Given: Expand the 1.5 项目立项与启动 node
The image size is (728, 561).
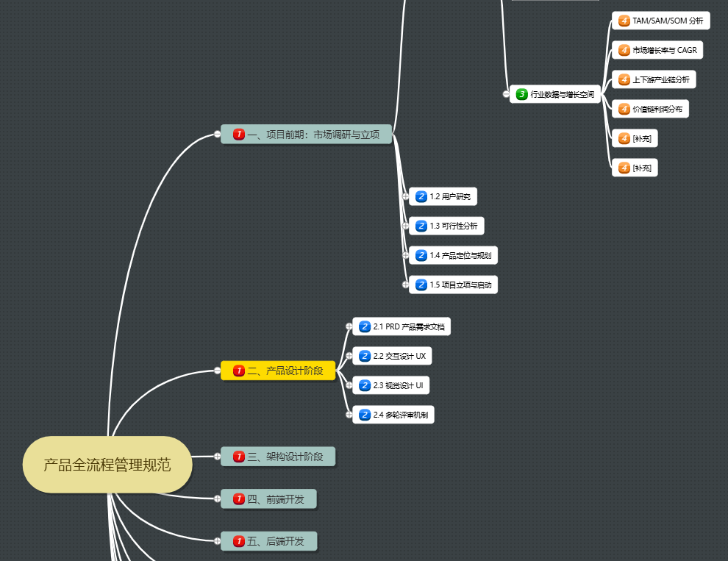Looking at the screenshot, I should pyautogui.click(x=405, y=285).
